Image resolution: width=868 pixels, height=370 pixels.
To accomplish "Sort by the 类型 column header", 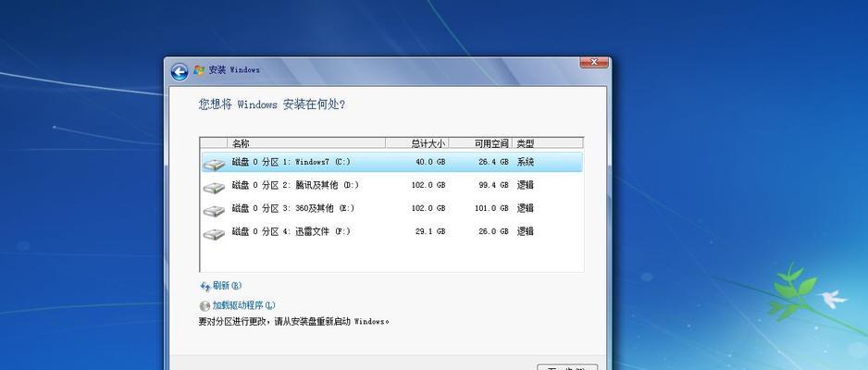I will (548, 143).
